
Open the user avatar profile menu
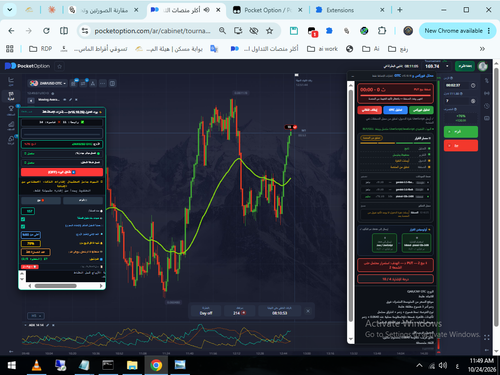point(482,66)
